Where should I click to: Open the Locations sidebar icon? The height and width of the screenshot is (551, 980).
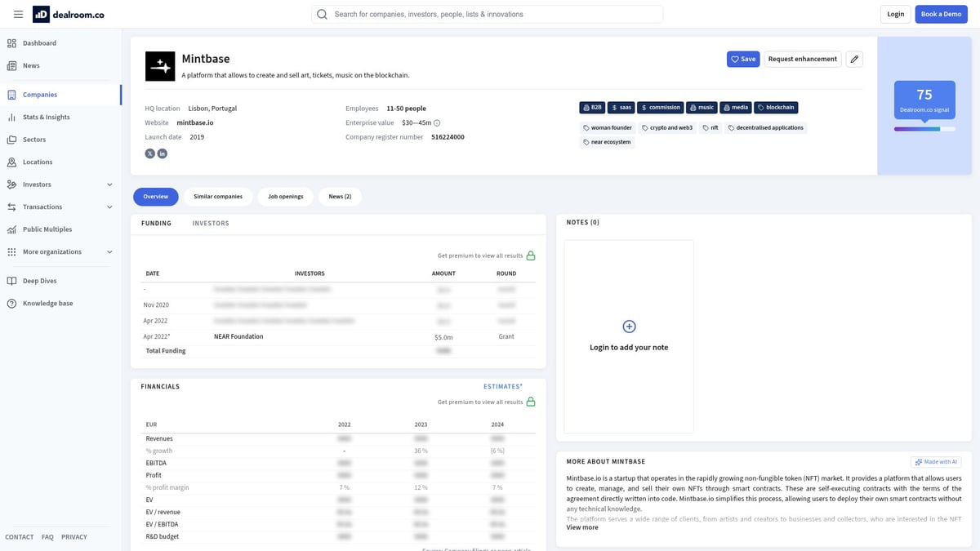click(11, 162)
